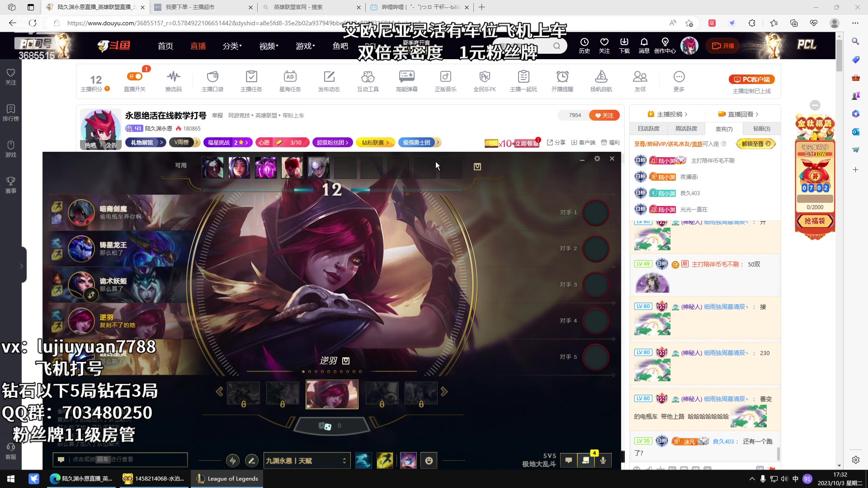Click the 分享 share link
Image resolution: width=868 pixels, height=488 pixels.
click(556, 142)
